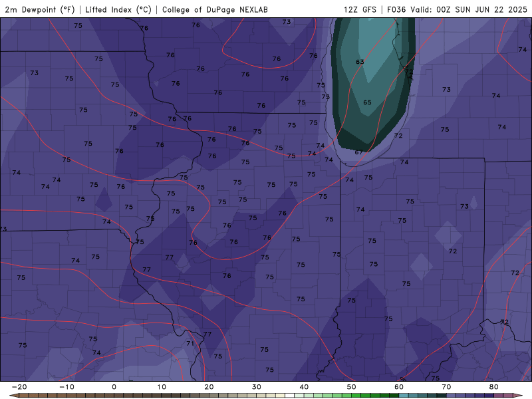Click the "20" color scale label
This screenshot has width=532, height=399.
[209, 387]
